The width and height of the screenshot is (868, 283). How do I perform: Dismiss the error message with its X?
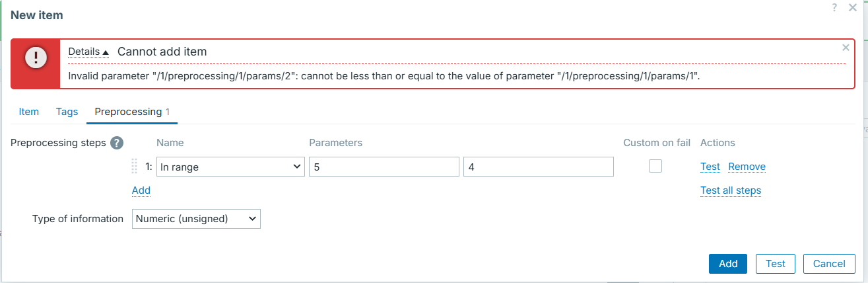(x=846, y=48)
